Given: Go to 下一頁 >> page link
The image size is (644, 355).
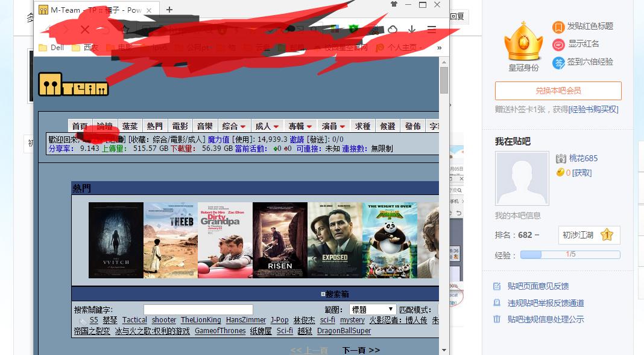Looking at the screenshot, I should pyautogui.click(x=361, y=350).
